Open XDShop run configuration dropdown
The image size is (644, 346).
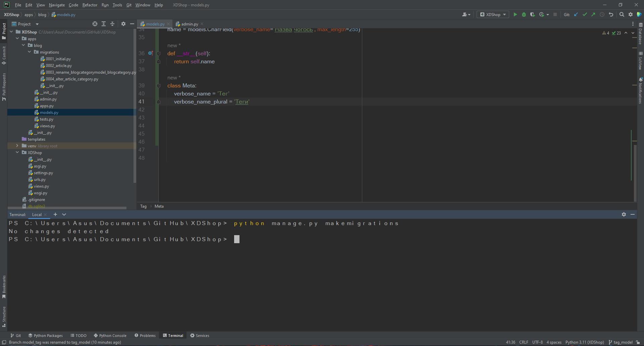493,15
